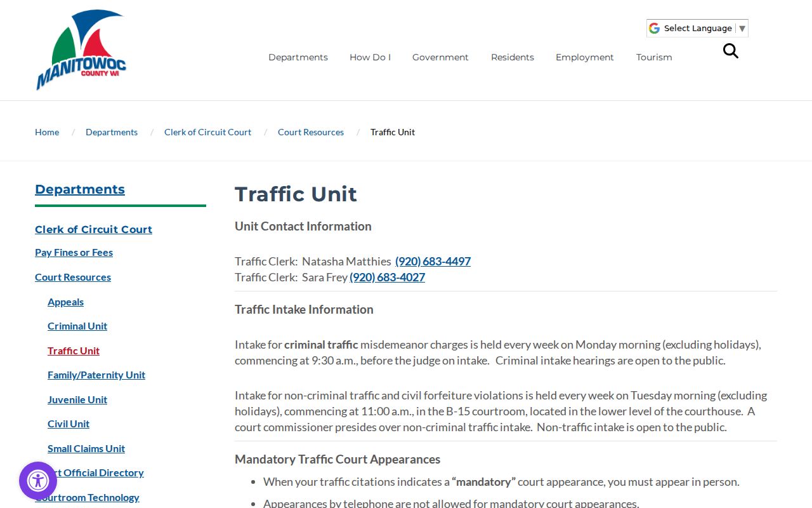Image resolution: width=812 pixels, height=508 pixels.
Task: Select Traffic Unit in the sidebar
Action: pos(74,351)
